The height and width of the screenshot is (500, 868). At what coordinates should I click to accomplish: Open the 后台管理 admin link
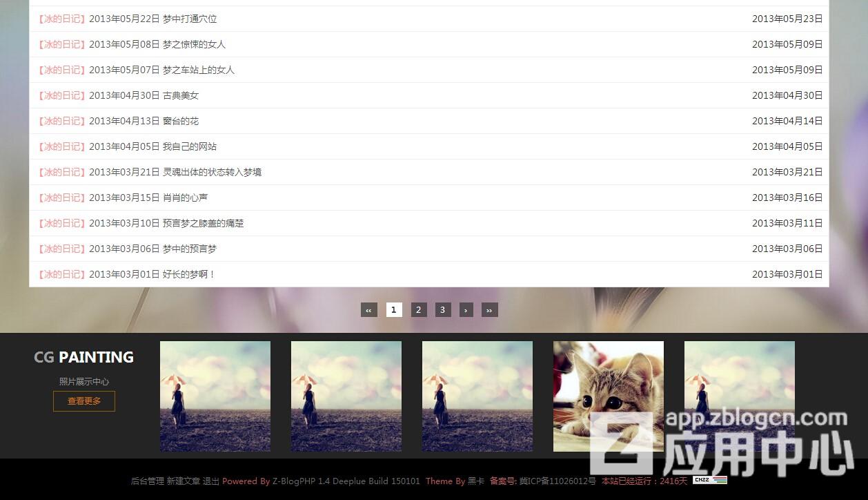click(148, 481)
